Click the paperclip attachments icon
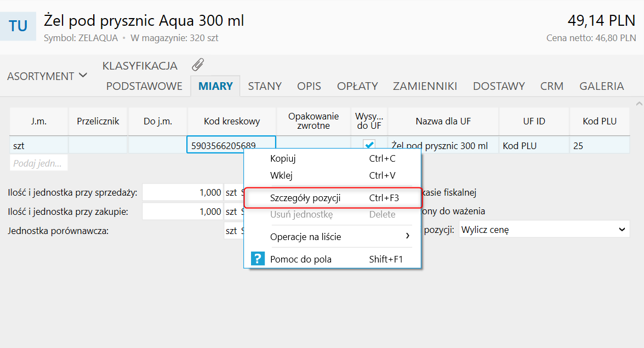 point(198,65)
